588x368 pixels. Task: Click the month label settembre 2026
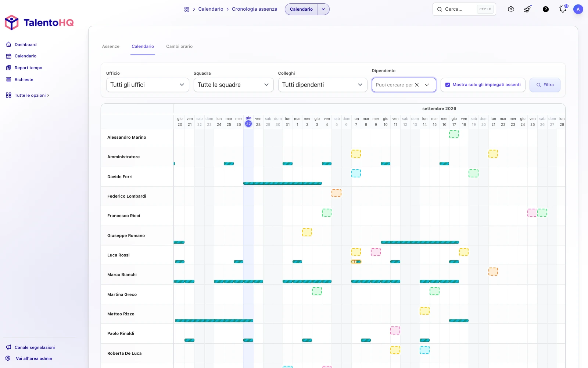coord(439,109)
